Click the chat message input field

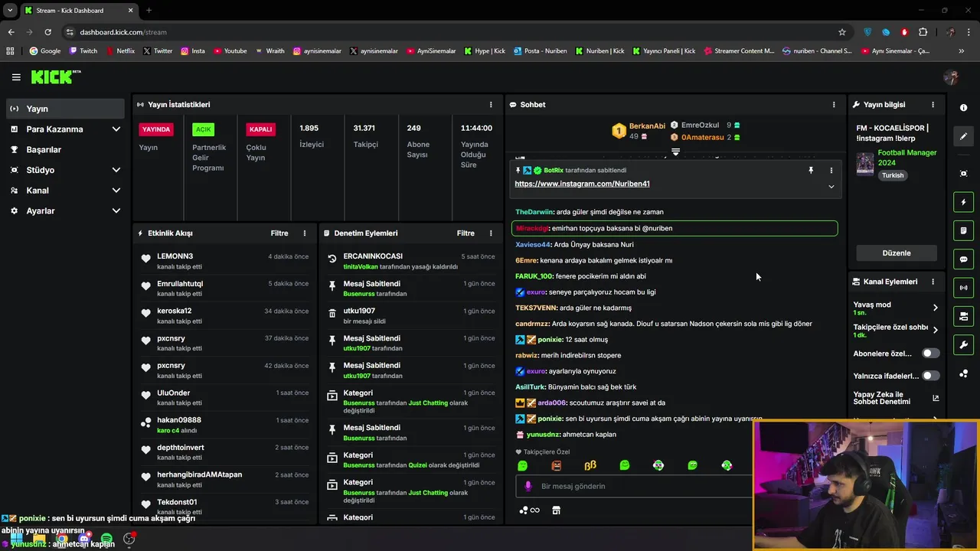pos(635,486)
